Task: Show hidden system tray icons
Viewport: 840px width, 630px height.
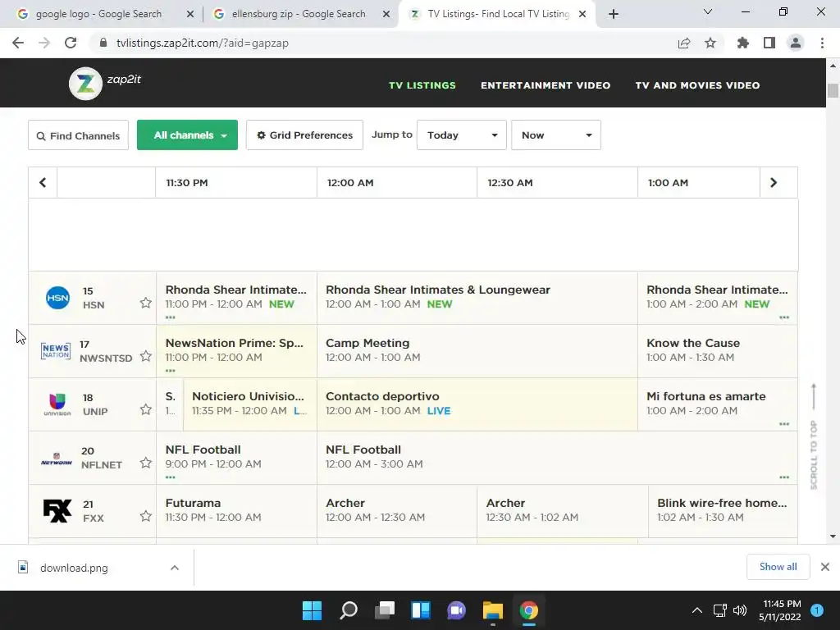Action: pyautogui.click(x=697, y=610)
